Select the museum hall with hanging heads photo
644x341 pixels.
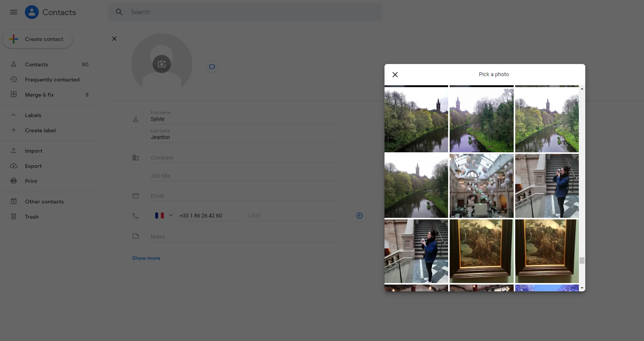481,186
